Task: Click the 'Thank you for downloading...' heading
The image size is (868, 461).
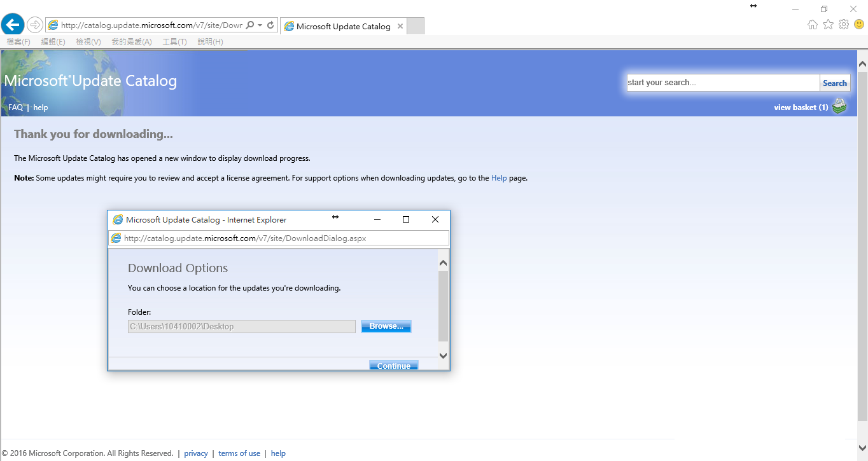Action: [x=94, y=134]
